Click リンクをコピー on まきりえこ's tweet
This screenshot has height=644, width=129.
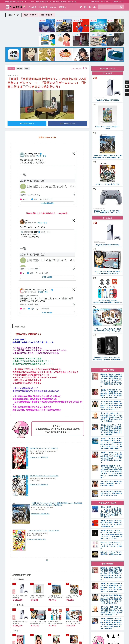point(44,309)
